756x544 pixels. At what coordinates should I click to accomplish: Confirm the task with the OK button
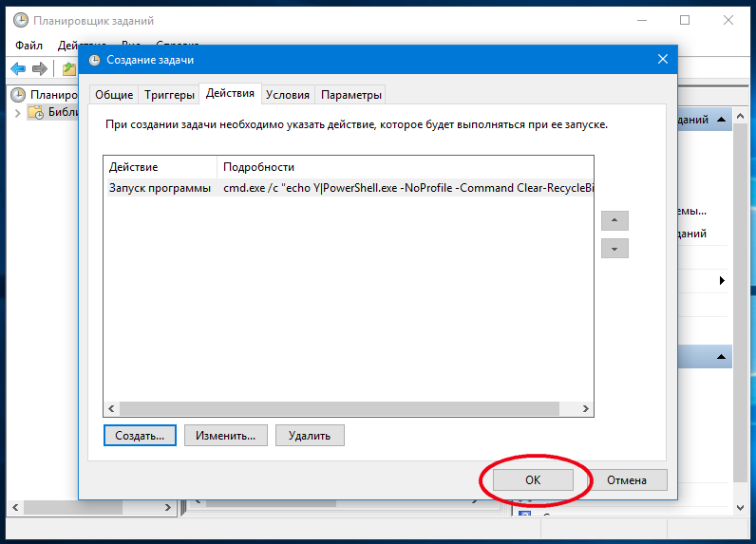click(x=532, y=480)
